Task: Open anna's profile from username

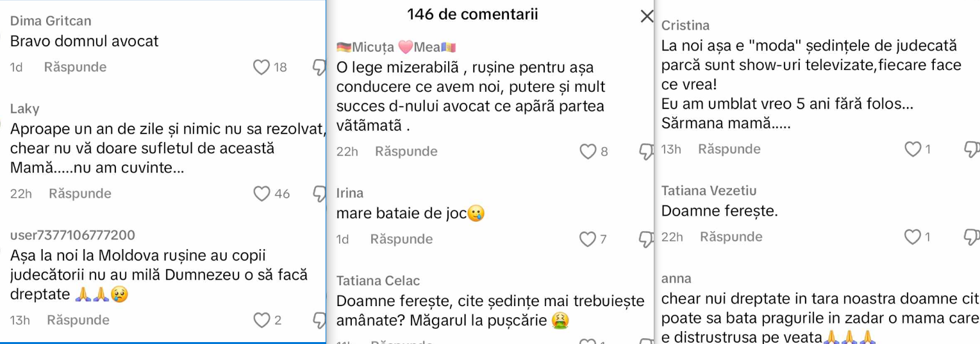Action: [676, 279]
